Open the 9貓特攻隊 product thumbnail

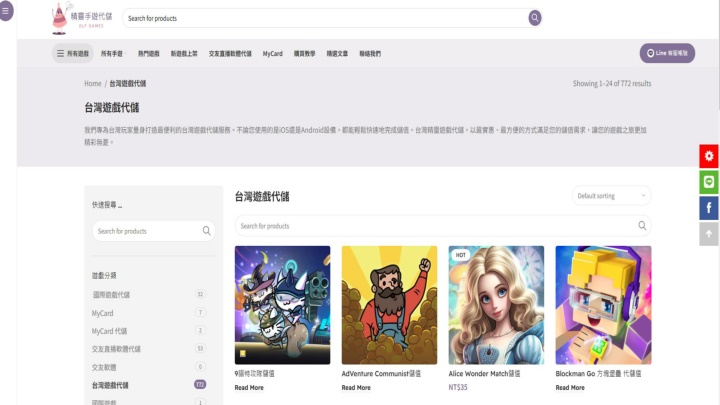pyautogui.click(x=282, y=305)
